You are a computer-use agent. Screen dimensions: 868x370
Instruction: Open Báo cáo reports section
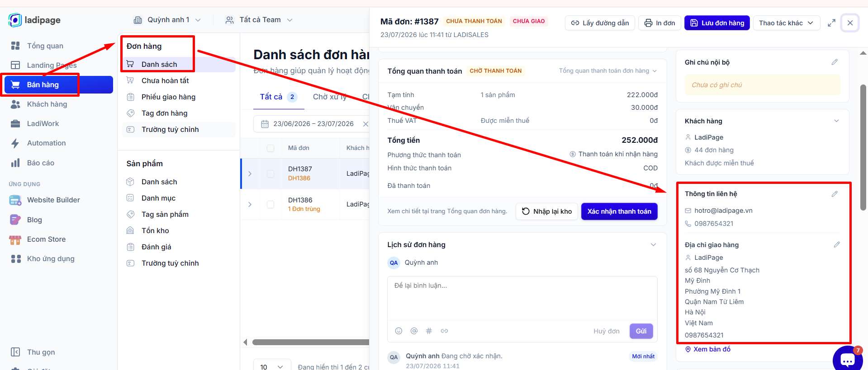[40, 163]
